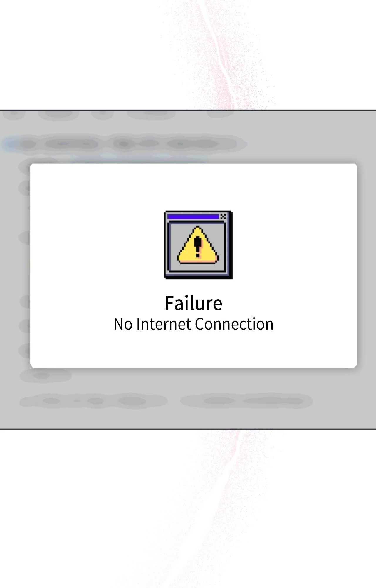Click the gray frame inside pixel window icon
Screen dimensions: 376x588
(x=197, y=247)
